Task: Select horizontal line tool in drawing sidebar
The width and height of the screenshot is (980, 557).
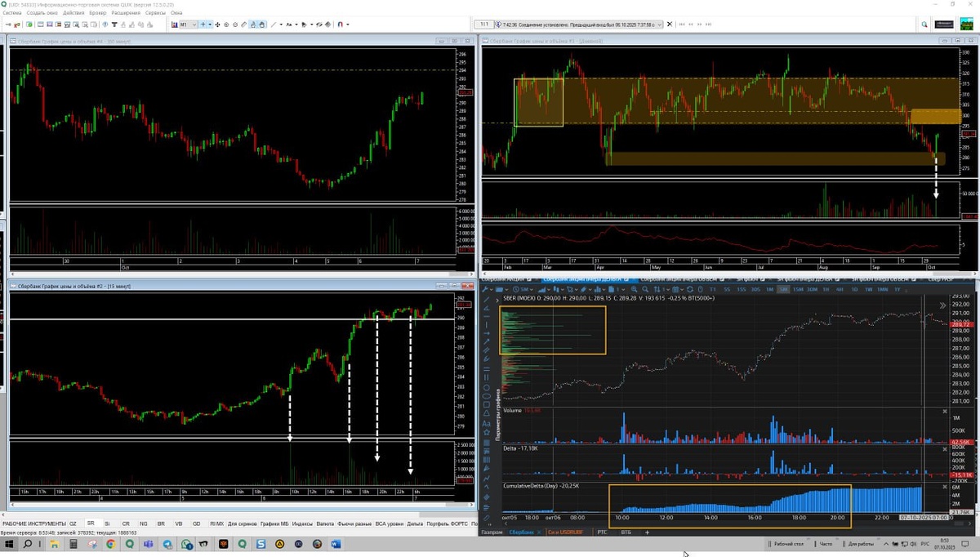Action: 487,315
